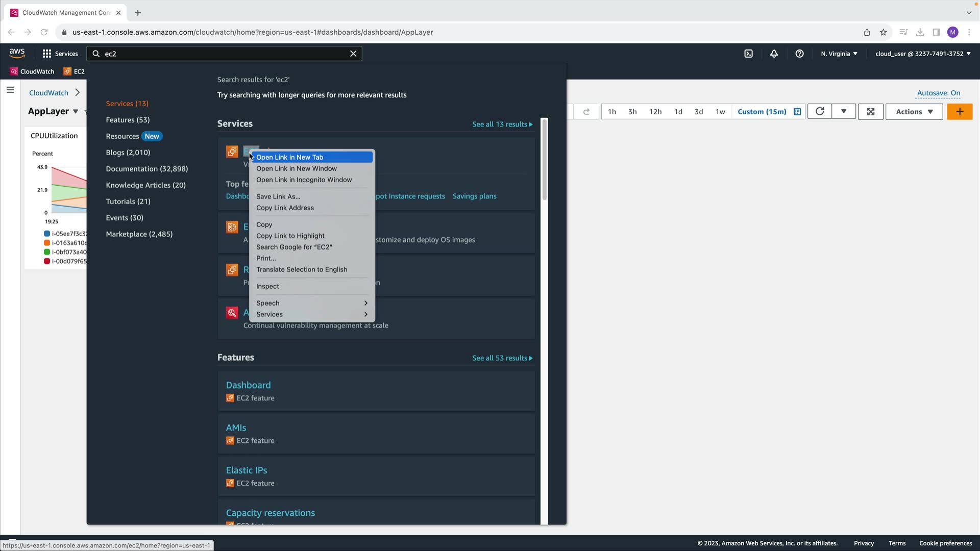Expand the refresh interval dropdown arrow
The width and height of the screenshot is (980, 551).
844,112
